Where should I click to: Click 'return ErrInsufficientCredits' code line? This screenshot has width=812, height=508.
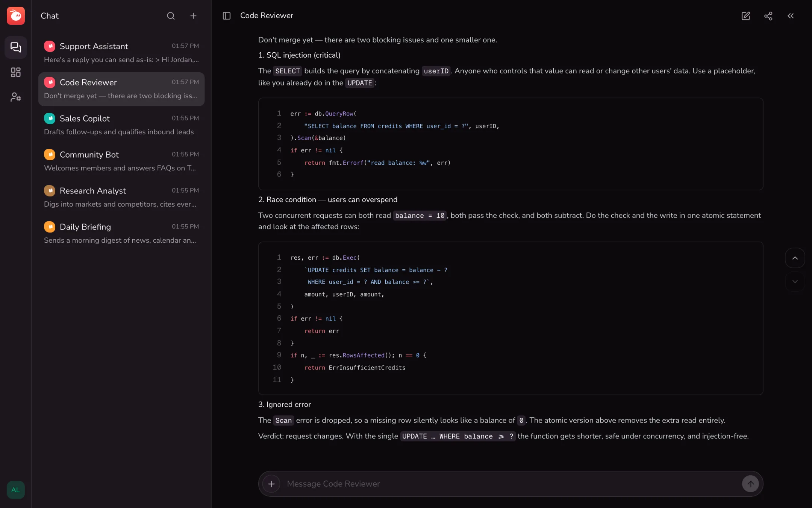point(355,368)
